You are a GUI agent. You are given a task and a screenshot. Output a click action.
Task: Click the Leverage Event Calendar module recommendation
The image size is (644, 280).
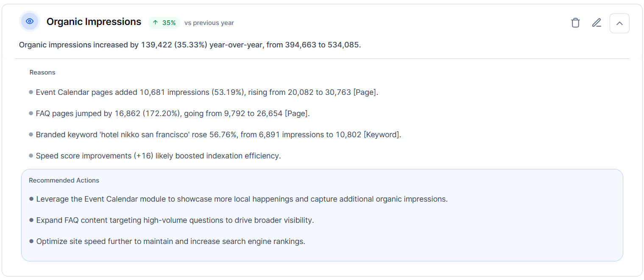click(242, 199)
